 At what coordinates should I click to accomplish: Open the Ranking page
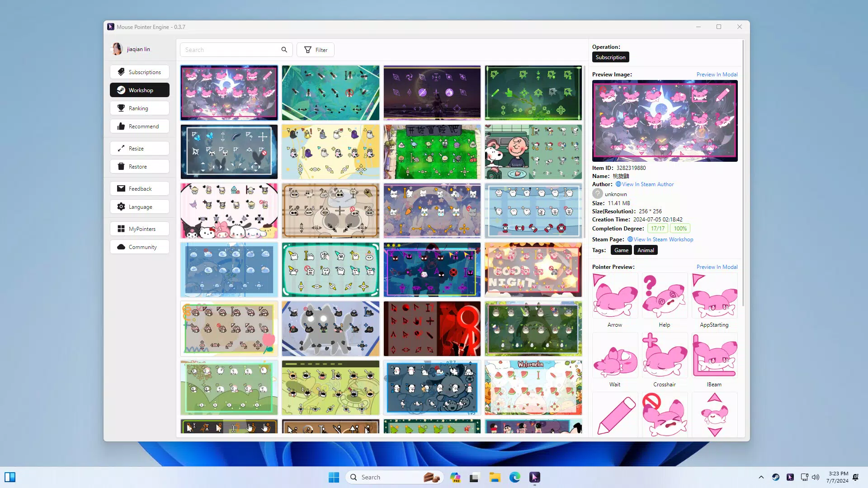139,108
